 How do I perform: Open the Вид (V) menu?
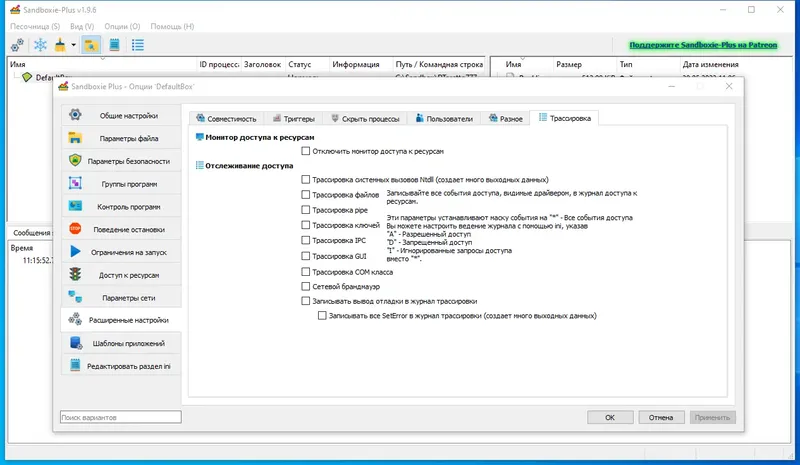point(82,26)
